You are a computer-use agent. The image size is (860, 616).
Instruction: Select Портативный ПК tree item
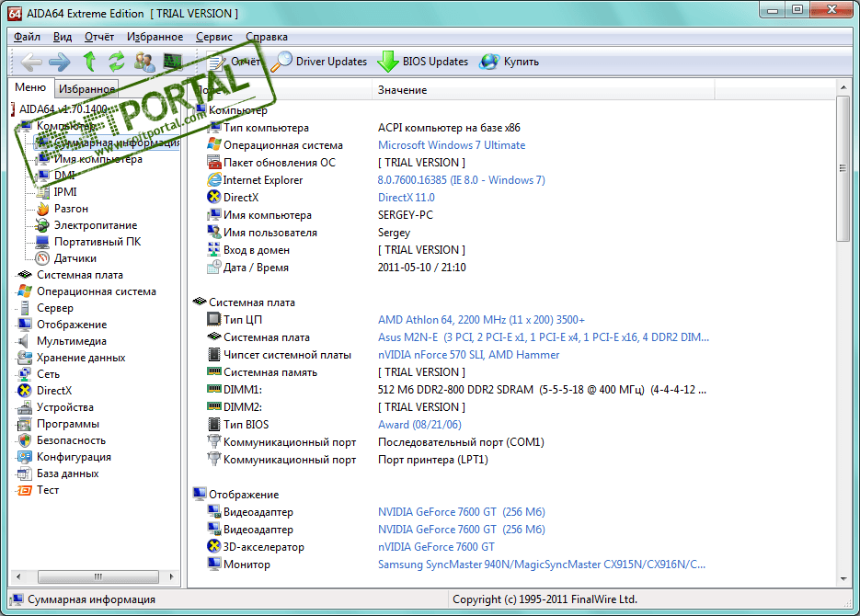tap(97, 242)
